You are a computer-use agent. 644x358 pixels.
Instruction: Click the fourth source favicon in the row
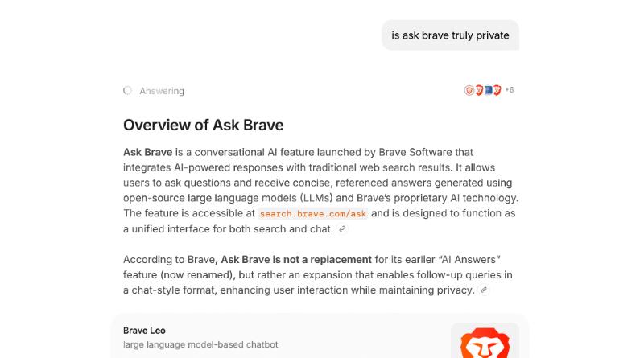tap(497, 90)
